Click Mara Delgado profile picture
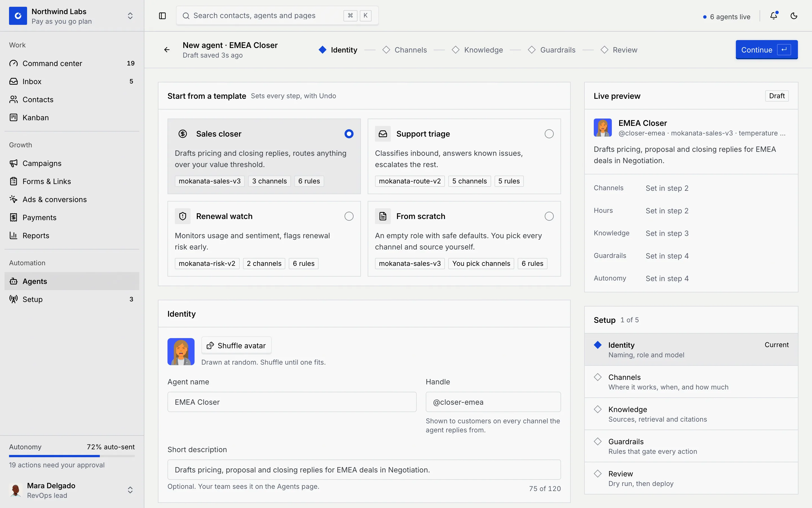Screen dimensions: 812x508 [x=16, y=490]
